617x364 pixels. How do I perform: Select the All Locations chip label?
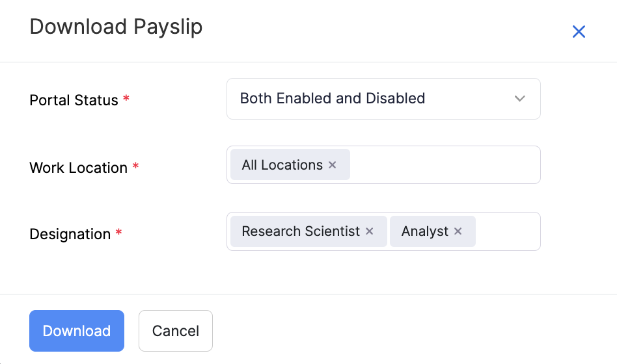click(282, 165)
